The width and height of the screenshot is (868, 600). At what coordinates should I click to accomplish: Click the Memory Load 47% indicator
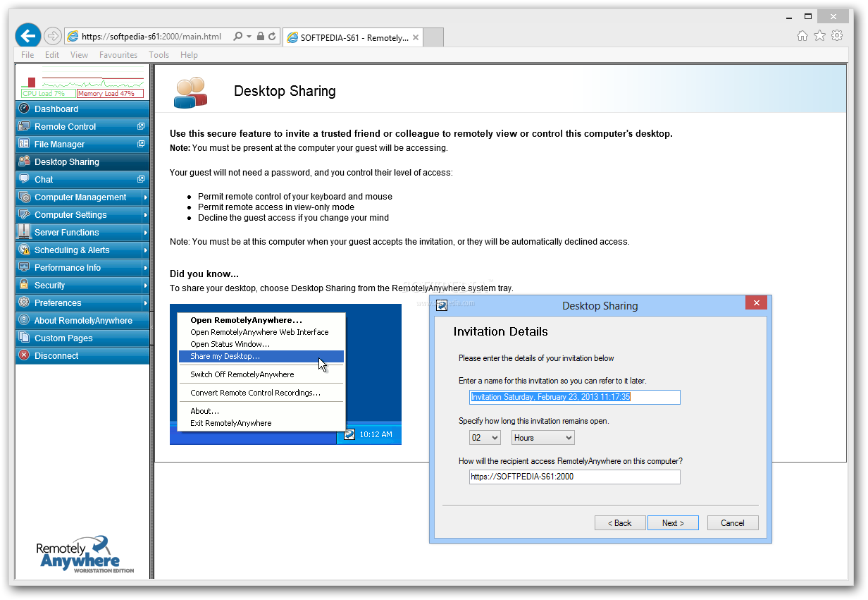[110, 93]
